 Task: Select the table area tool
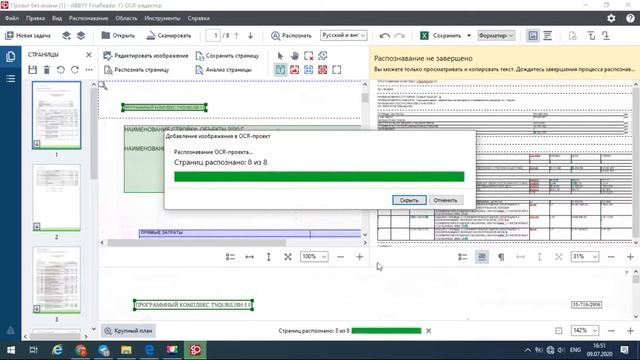(x=309, y=70)
